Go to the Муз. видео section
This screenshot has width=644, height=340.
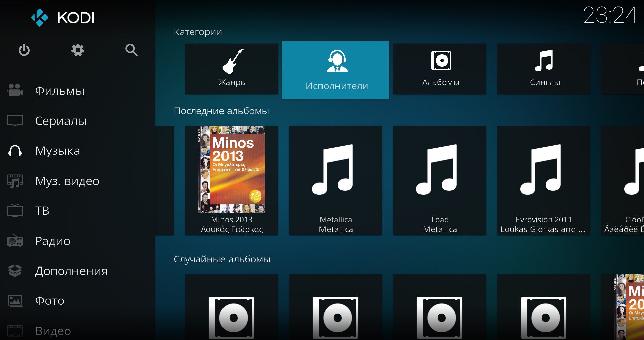click(x=67, y=181)
